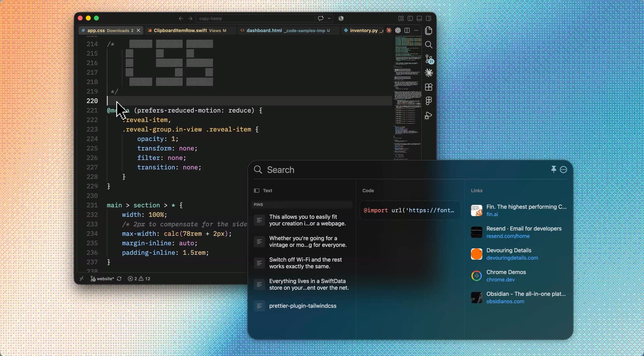
Task: Select pin 'Switch off Wi-Fi and the rest'
Action: [x=302, y=263]
